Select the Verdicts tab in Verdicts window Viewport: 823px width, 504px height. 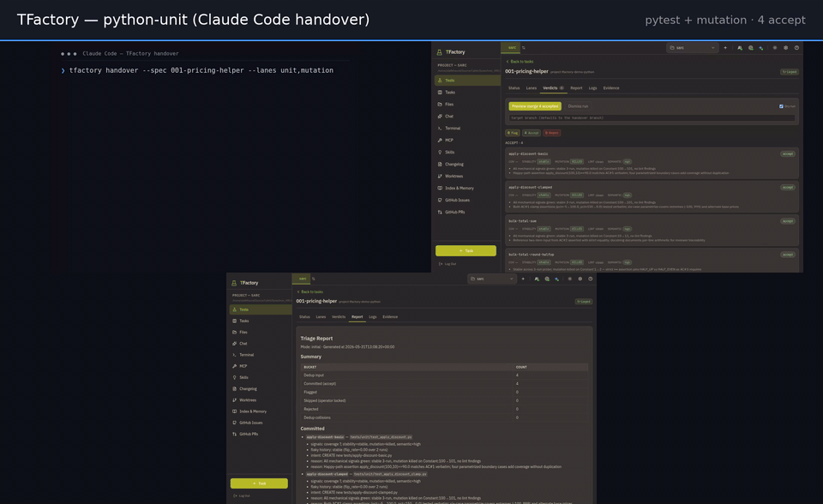553,88
